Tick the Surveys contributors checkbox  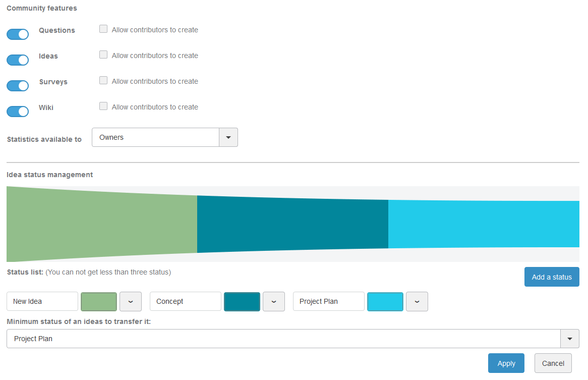tap(103, 81)
